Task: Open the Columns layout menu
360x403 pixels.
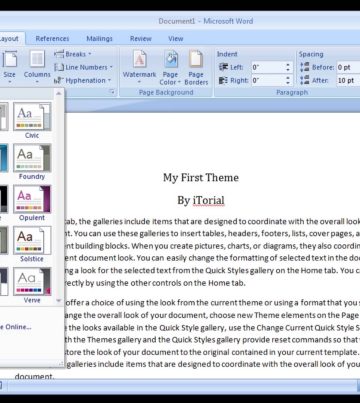Action: coord(37,68)
